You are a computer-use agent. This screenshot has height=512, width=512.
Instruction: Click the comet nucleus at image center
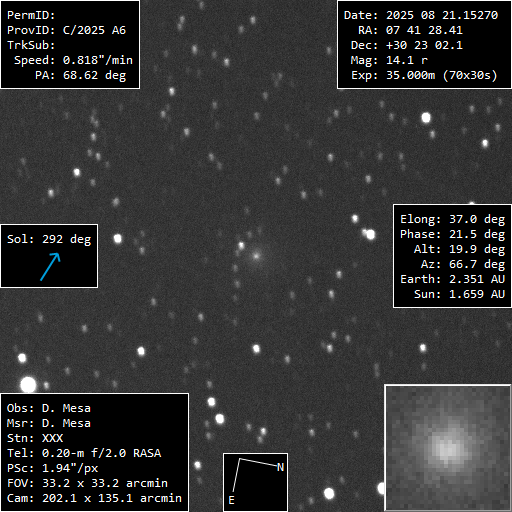(256, 256)
